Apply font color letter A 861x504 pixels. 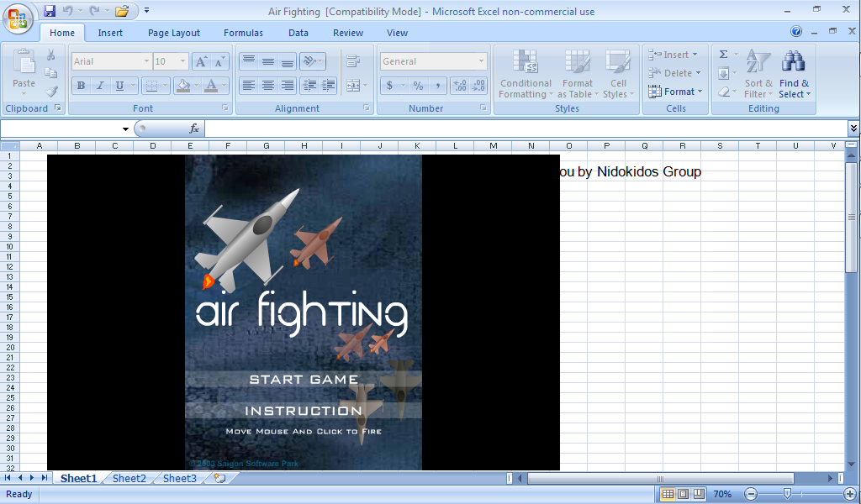click(211, 86)
